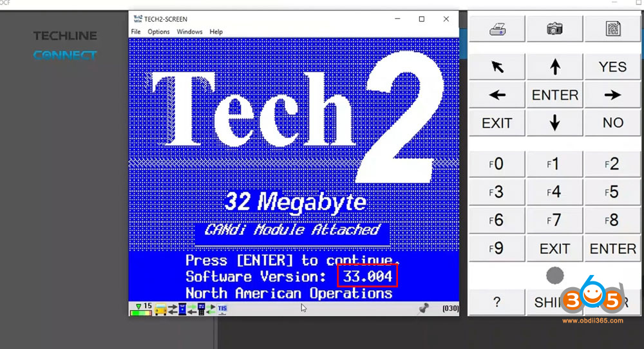
Task: Click the document page icon button
Action: pyautogui.click(x=612, y=29)
